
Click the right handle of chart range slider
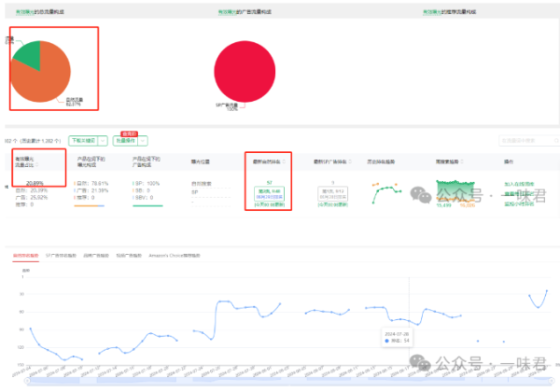pos(553,381)
